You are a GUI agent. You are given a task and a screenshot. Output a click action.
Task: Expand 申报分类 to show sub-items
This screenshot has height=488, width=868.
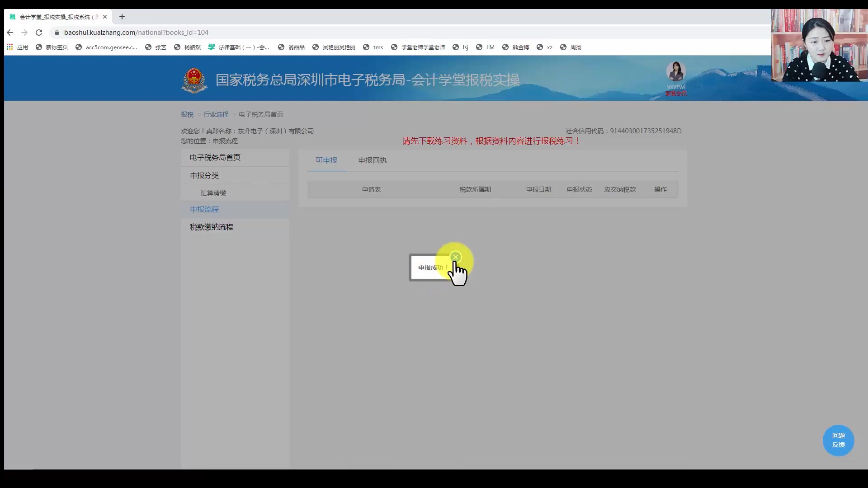(204, 175)
